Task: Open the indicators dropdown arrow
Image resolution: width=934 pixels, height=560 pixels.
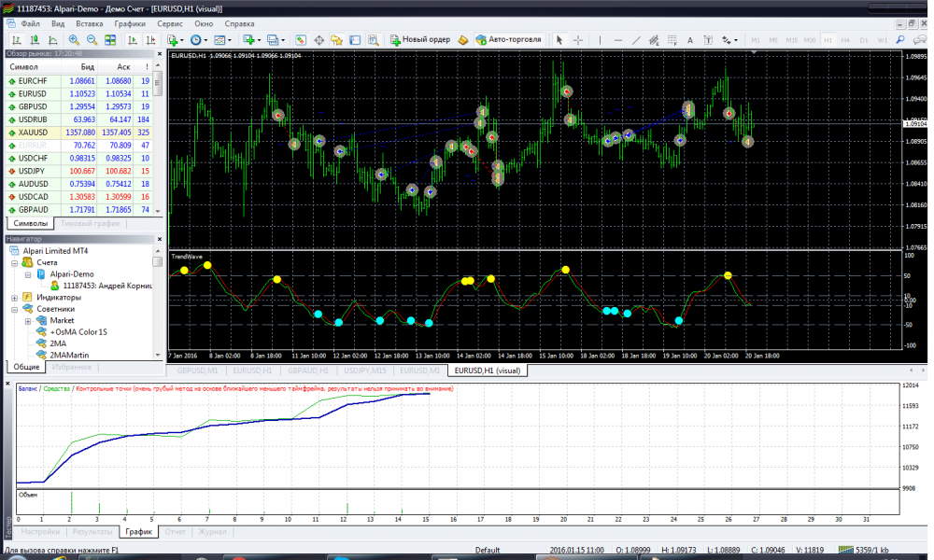Action: [x=182, y=40]
